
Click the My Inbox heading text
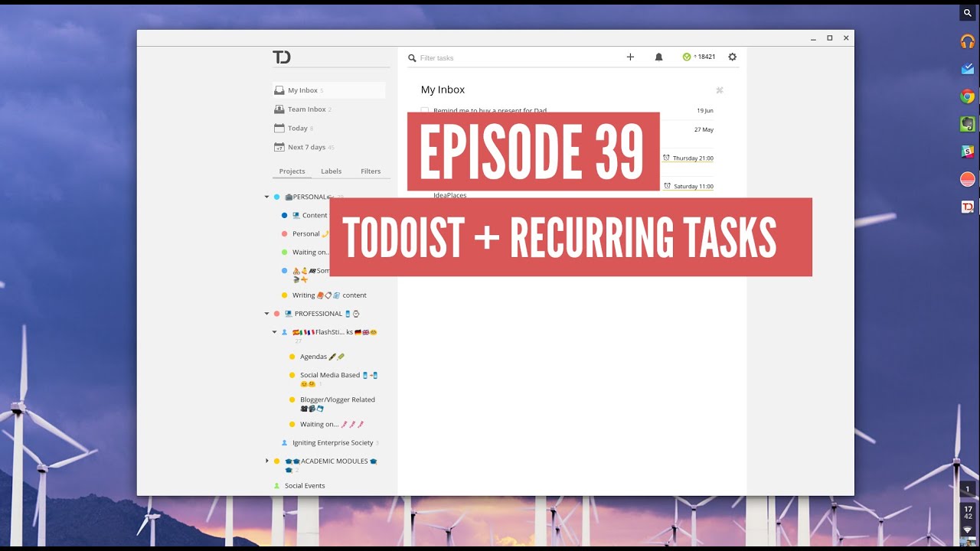click(x=443, y=90)
